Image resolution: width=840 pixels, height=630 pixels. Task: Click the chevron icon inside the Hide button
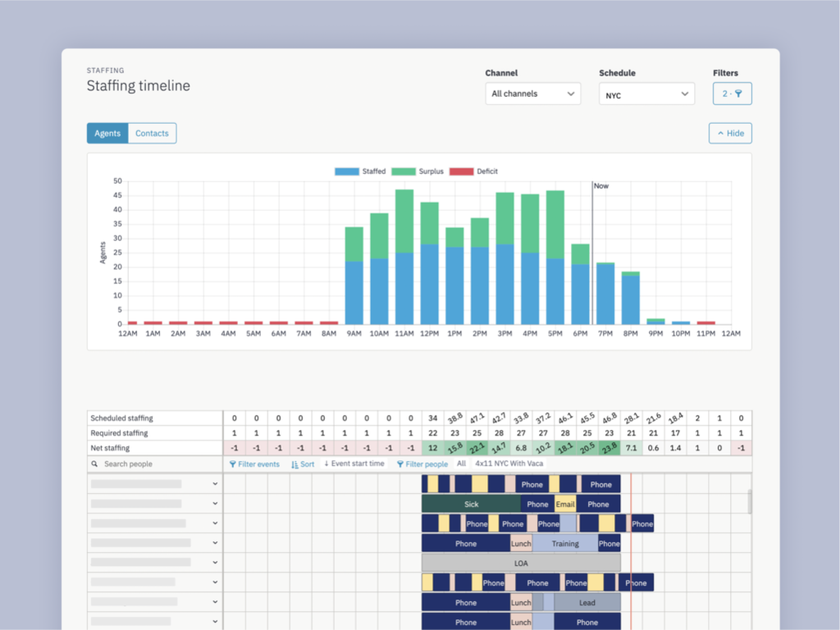(x=721, y=133)
